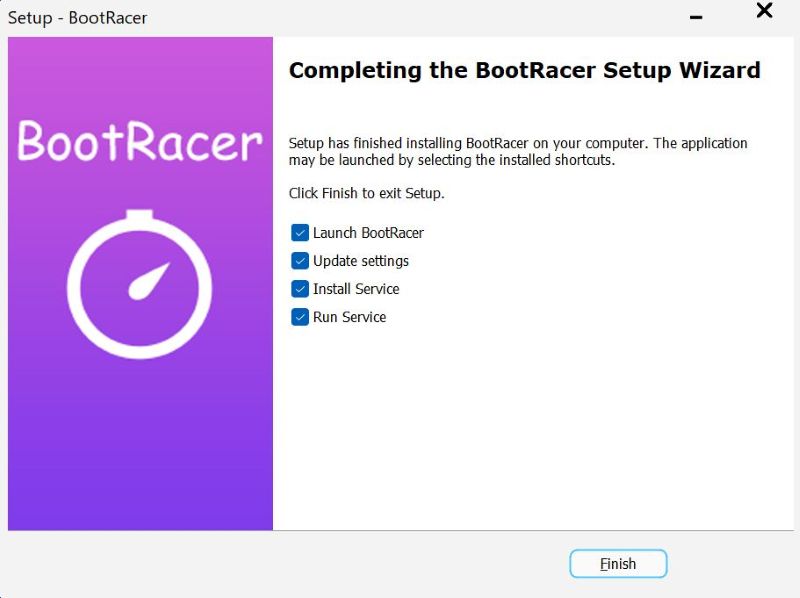This screenshot has width=800, height=598.
Task: Click the 'Completing the BootRacer Setup Wizard' heading
Action: tap(524, 70)
